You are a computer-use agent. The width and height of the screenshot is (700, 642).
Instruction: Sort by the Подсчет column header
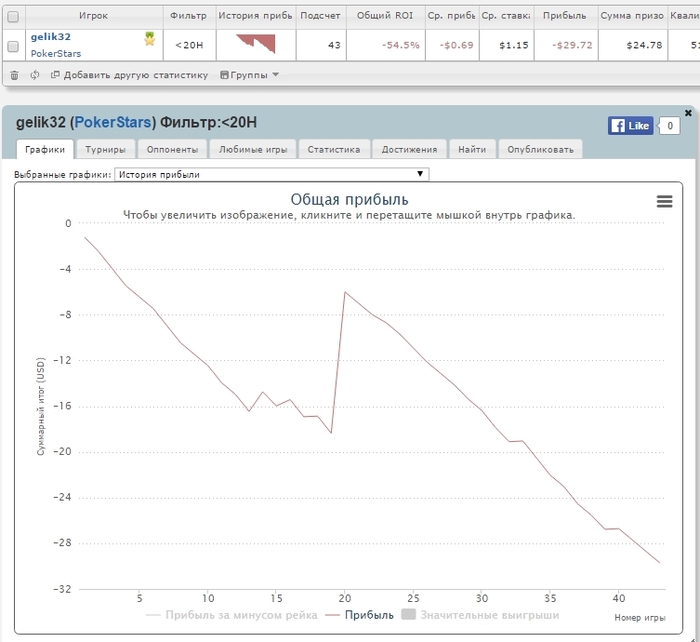click(x=321, y=16)
